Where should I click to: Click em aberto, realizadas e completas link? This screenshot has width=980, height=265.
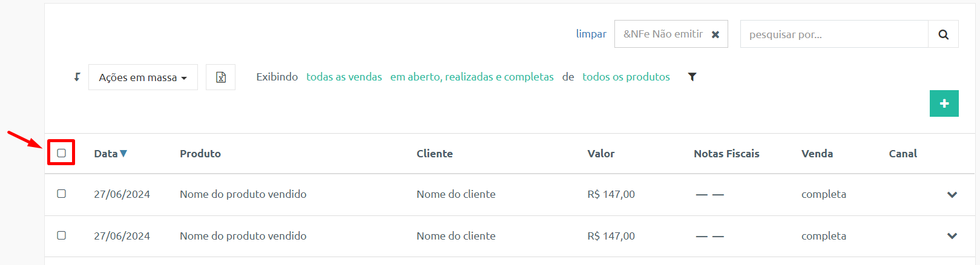click(472, 77)
